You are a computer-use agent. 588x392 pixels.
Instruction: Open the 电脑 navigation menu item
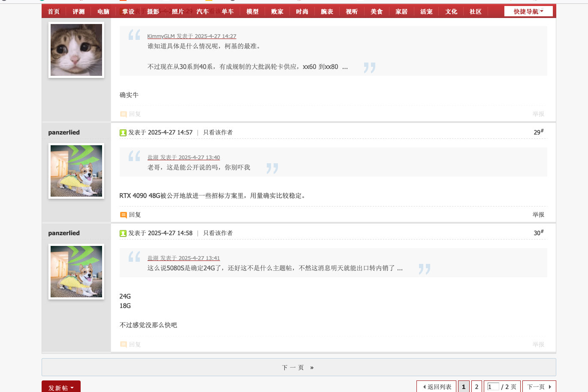click(103, 12)
